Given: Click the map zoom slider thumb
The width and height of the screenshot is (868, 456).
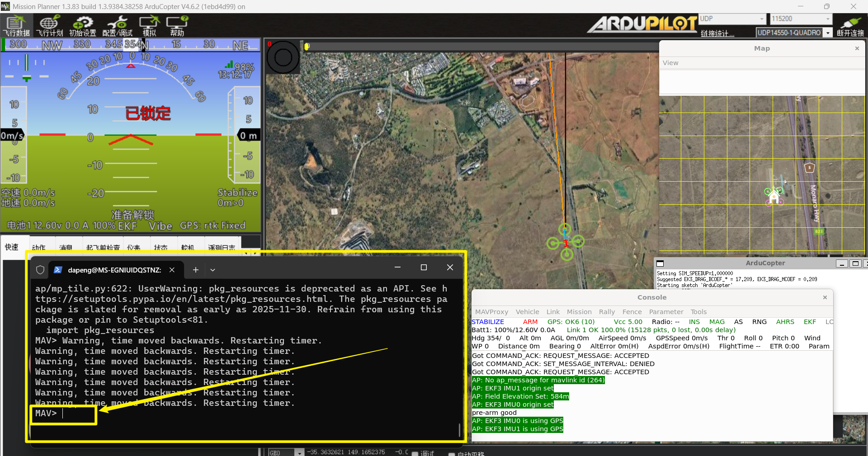Looking at the screenshot, I should tap(307, 46).
